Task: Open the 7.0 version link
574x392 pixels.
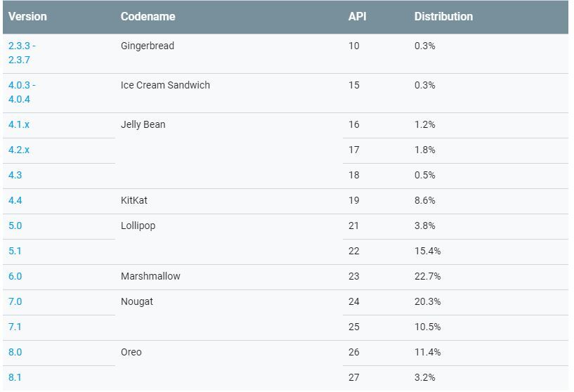Action: click(15, 301)
